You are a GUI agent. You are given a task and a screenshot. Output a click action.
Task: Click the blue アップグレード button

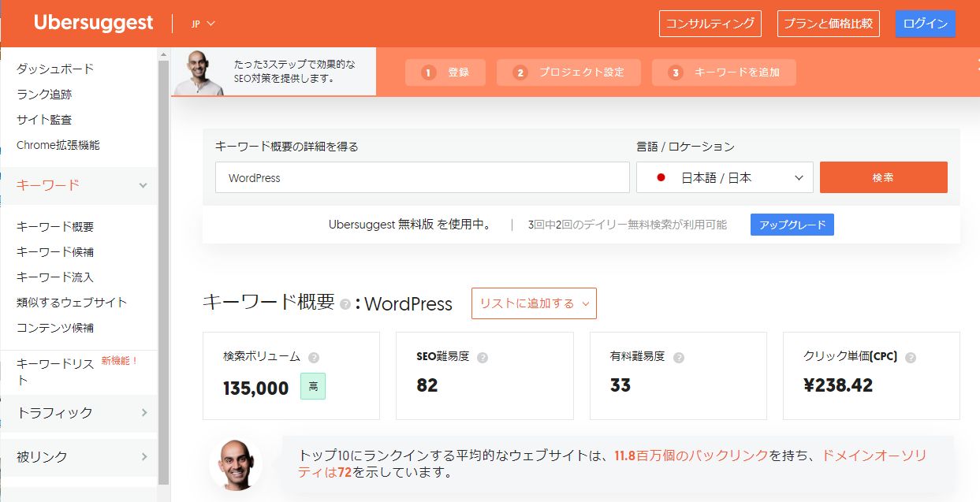click(792, 225)
